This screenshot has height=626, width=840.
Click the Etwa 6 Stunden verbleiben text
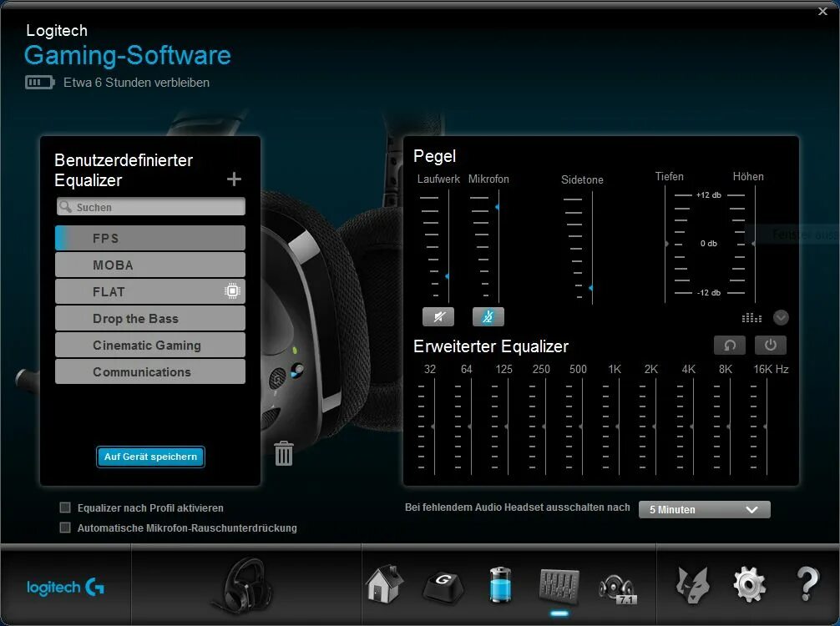coord(137,83)
